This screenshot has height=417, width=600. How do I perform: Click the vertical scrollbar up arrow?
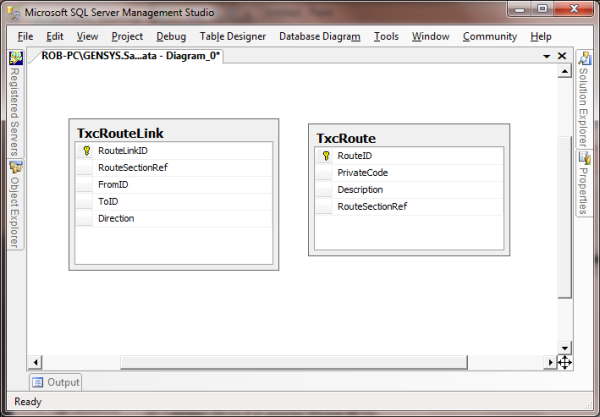[x=565, y=71]
